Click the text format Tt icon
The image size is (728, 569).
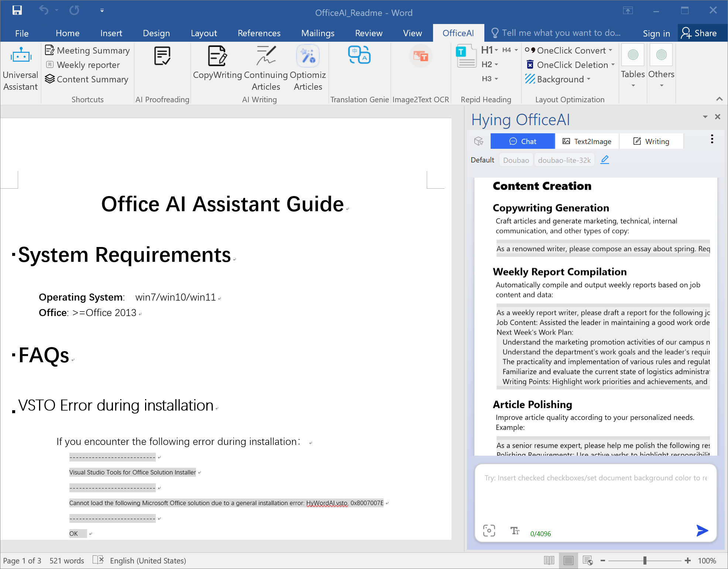515,531
